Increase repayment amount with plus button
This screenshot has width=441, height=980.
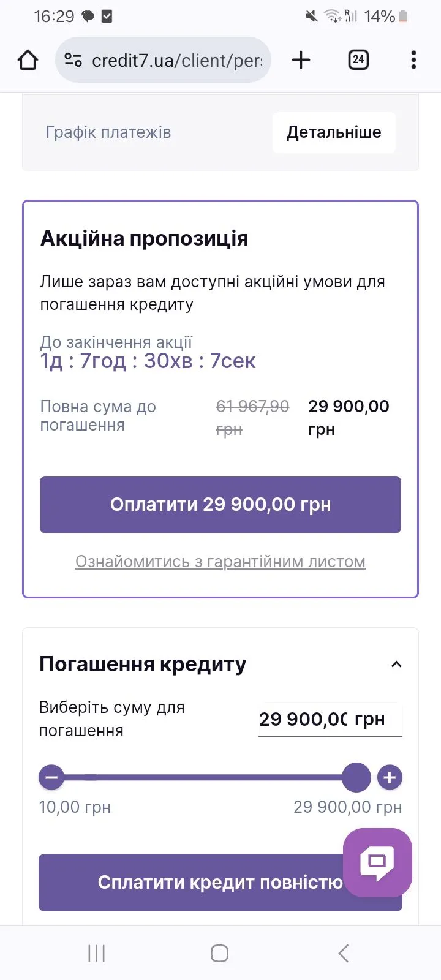pos(390,778)
